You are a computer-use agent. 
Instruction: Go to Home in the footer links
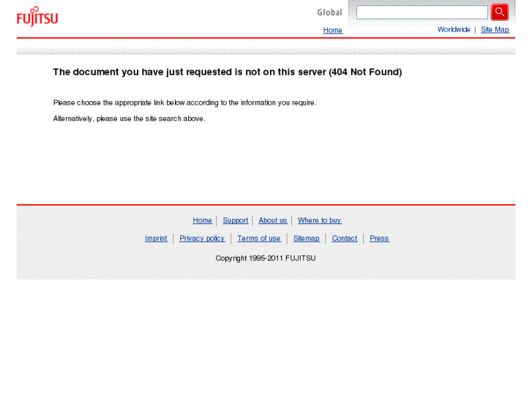pos(202,220)
